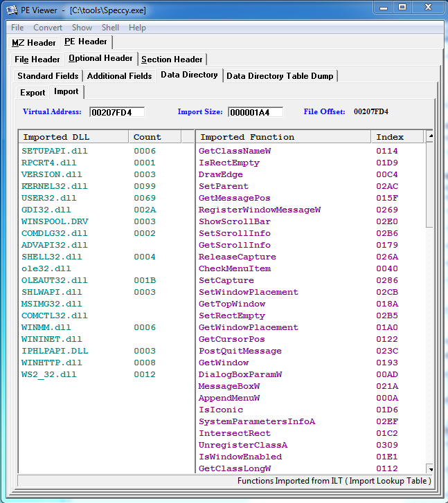448x503 pixels.
Task: Open the Show menu
Action: click(x=82, y=28)
